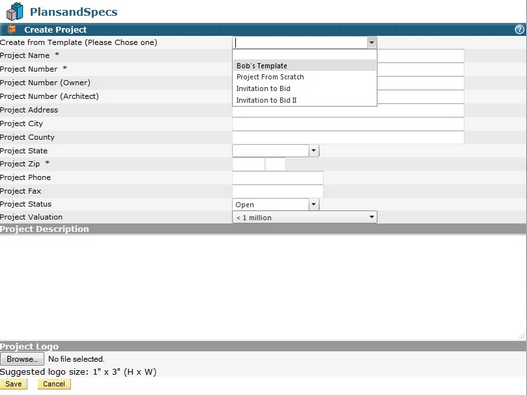Click the Project County input field
527x395 pixels.
[348, 137]
